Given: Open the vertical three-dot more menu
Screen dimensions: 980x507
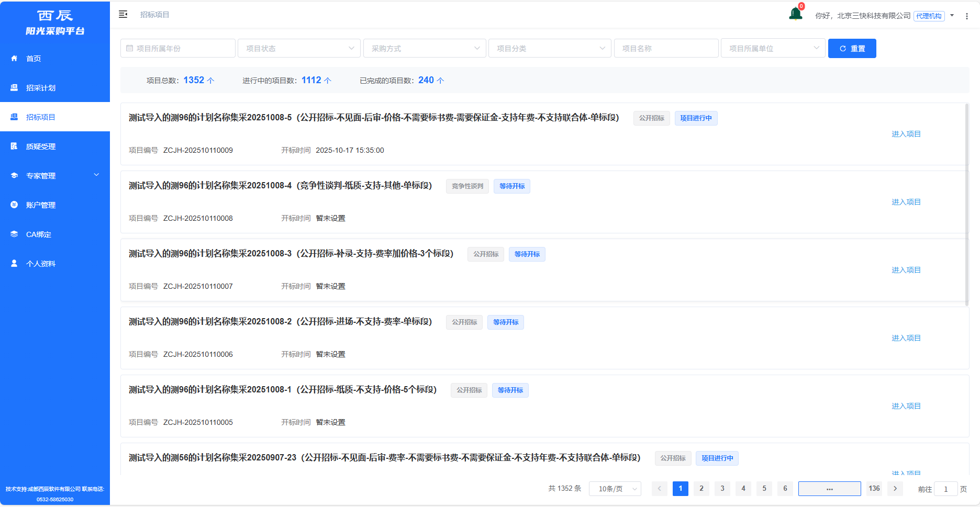Looking at the screenshot, I should tap(967, 16).
